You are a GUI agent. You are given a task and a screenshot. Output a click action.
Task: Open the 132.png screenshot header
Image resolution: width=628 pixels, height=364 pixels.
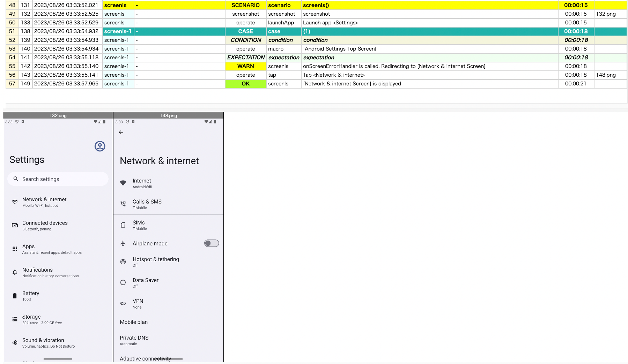pyautogui.click(x=58, y=115)
